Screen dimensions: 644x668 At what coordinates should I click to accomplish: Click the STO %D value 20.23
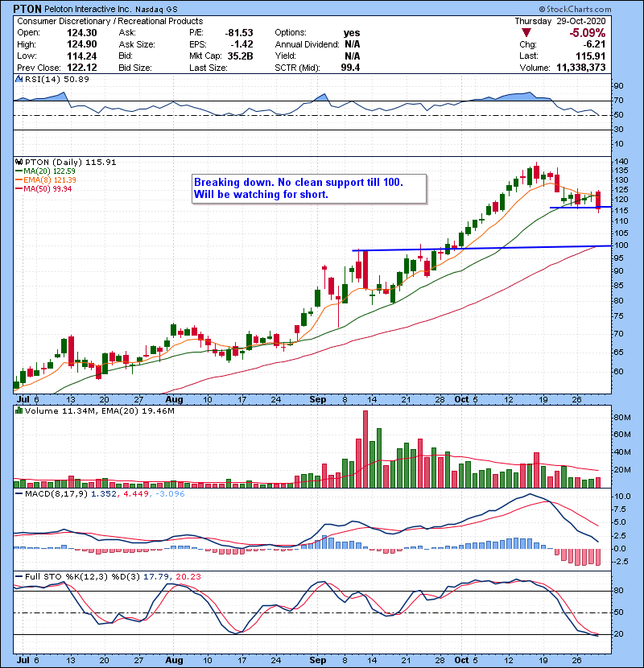pyautogui.click(x=188, y=577)
